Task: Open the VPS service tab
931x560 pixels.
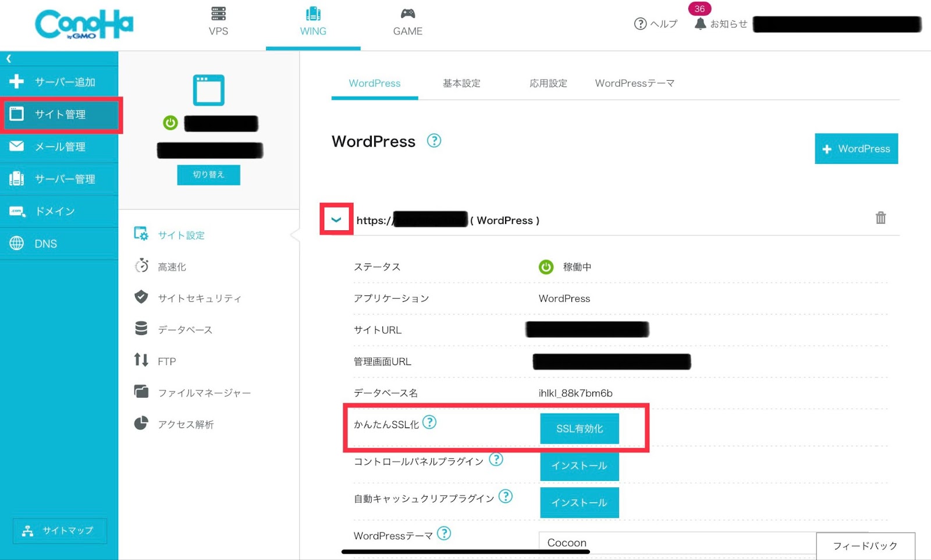Action: pyautogui.click(x=218, y=22)
